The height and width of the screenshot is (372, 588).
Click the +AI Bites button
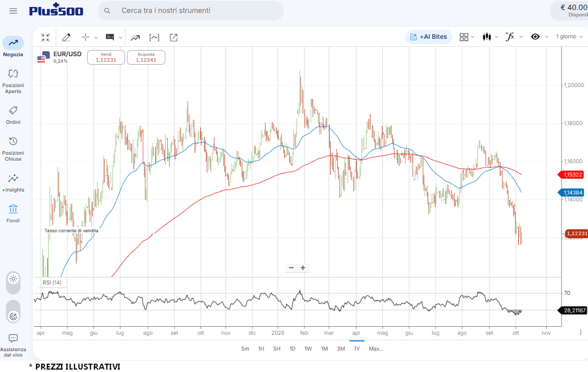429,37
